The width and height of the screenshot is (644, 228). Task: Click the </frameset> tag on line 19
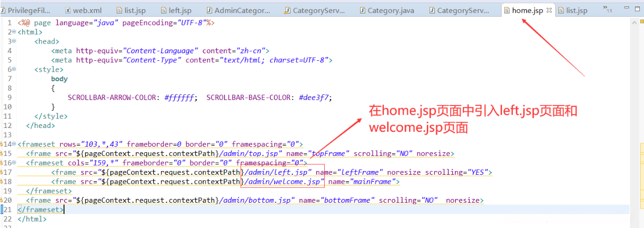tap(49, 191)
